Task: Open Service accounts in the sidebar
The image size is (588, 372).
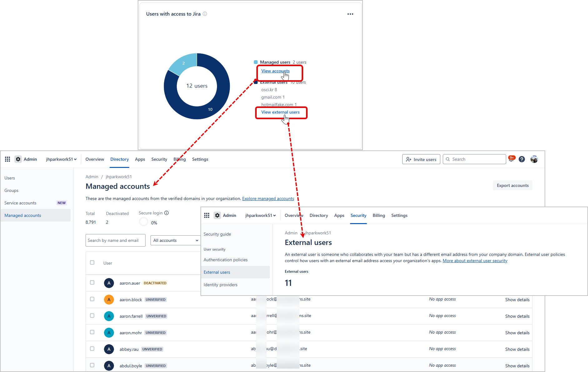Action: (x=36, y=203)
